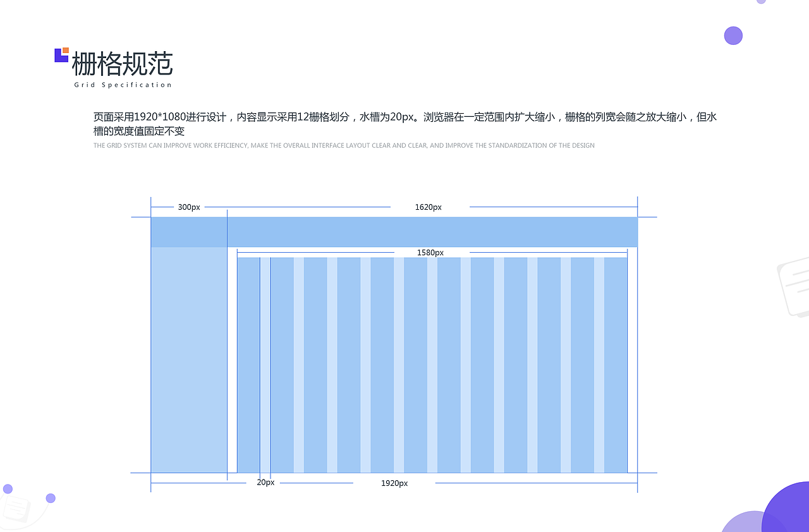Screen dimensions: 809x532
Task: Click the paragraph starting 页面采用1920*1080
Action: [405, 124]
